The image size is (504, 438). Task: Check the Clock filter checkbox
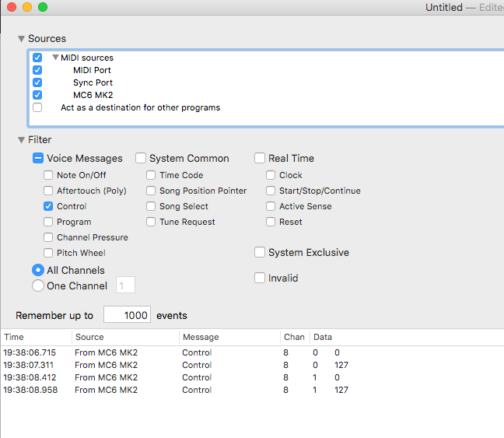point(271,175)
